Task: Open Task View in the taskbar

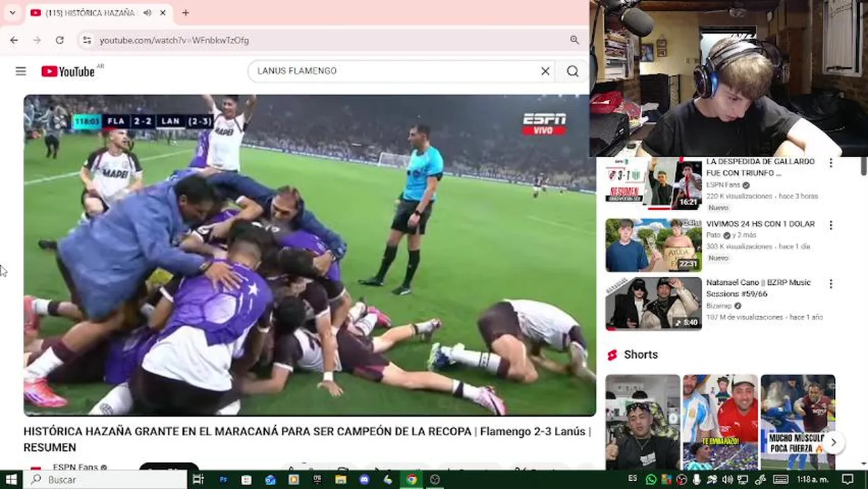Action: 198,479
